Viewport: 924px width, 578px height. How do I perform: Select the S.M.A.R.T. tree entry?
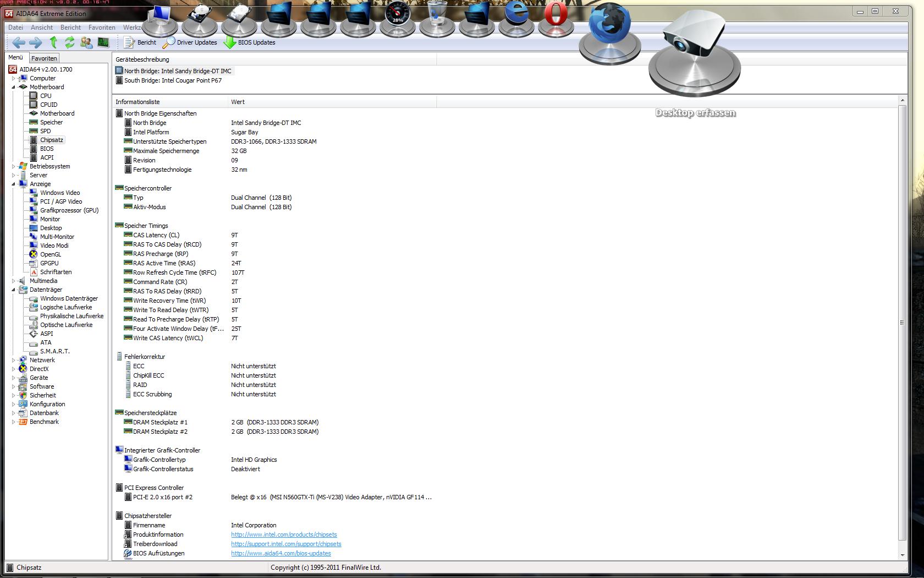pos(54,351)
